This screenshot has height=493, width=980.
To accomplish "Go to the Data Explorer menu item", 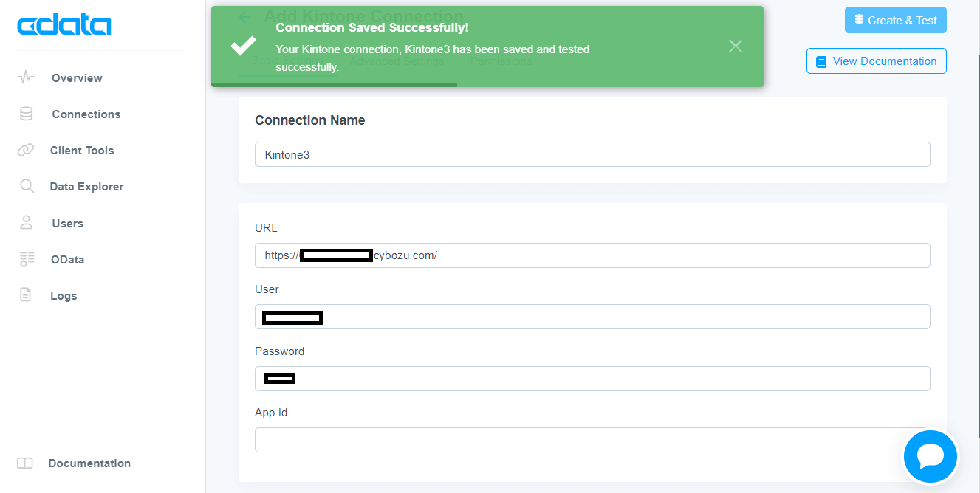I will click(86, 187).
